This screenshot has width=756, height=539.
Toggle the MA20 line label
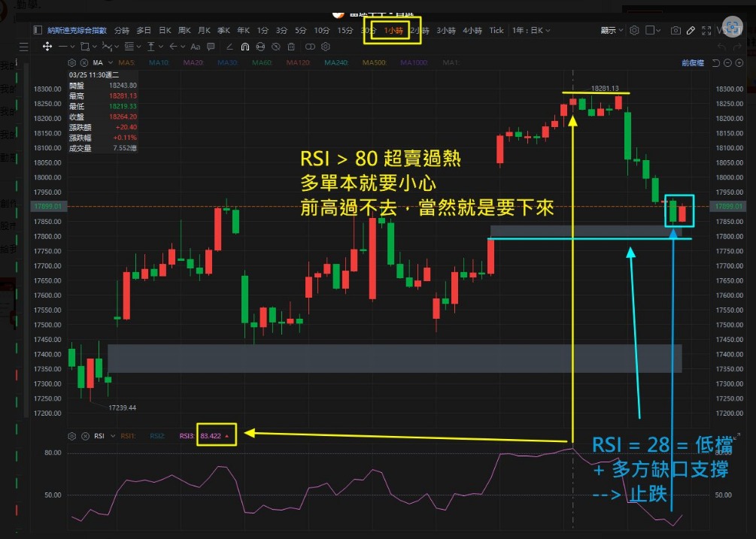(x=193, y=62)
